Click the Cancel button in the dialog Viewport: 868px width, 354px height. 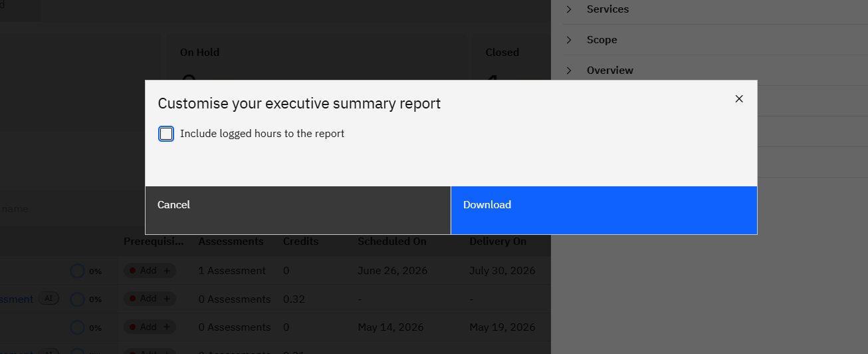(x=298, y=210)
